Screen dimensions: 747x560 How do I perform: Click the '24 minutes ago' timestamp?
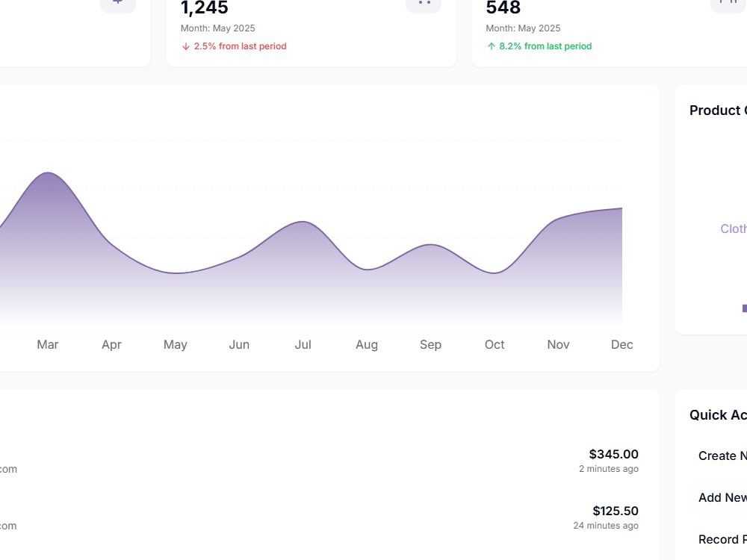[606, 526]
